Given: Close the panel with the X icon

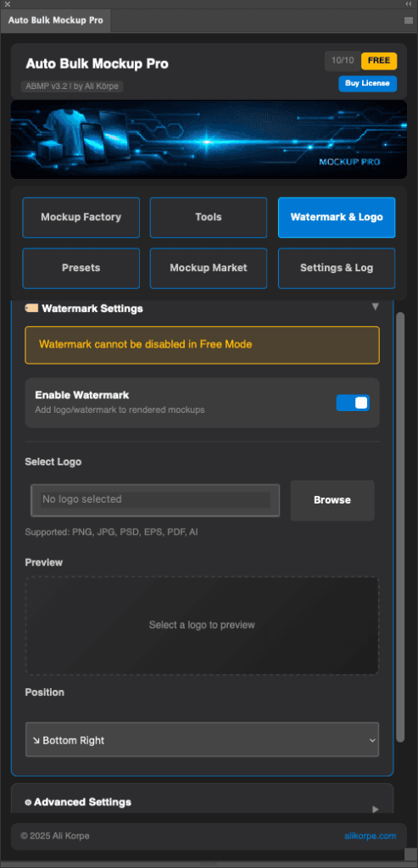Looking at the screenshot, I should 7,4.
